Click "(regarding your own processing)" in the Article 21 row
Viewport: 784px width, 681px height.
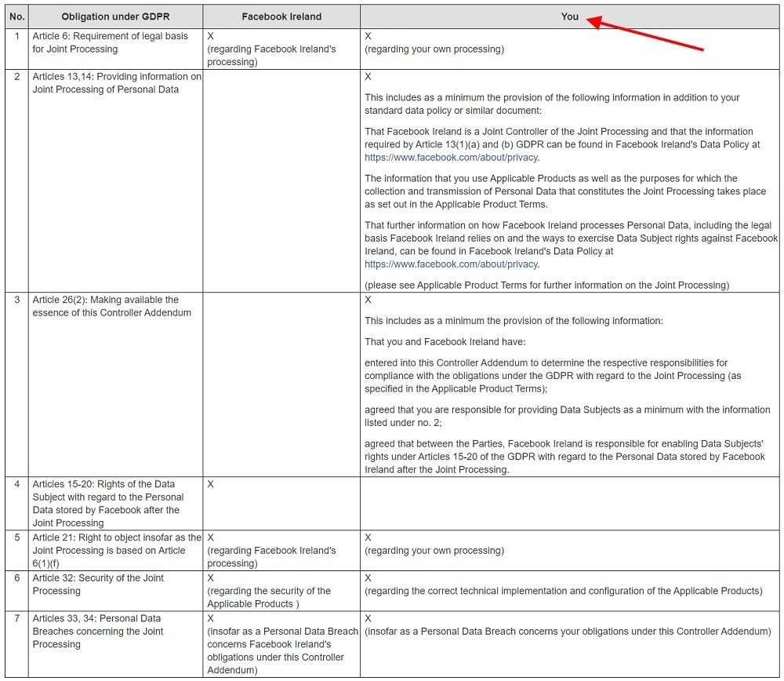pyautogui.click(x=434, y=551)
